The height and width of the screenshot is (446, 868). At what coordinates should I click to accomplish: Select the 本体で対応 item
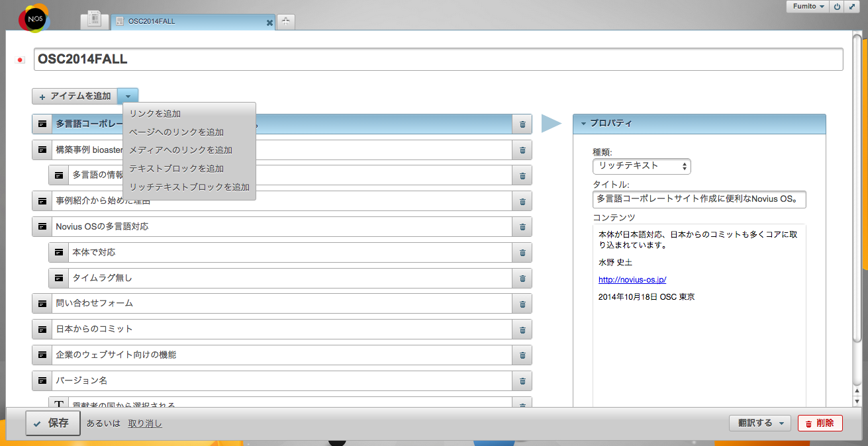[290, 252]
